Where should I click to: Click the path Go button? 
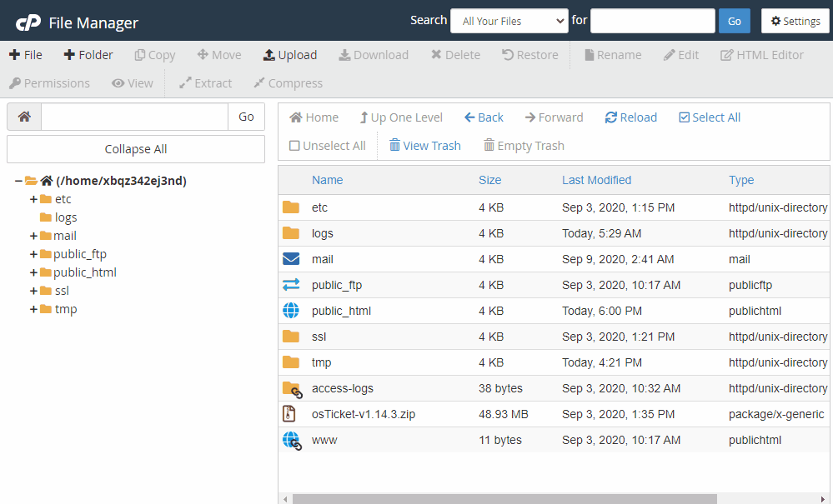tap(246, 117)
